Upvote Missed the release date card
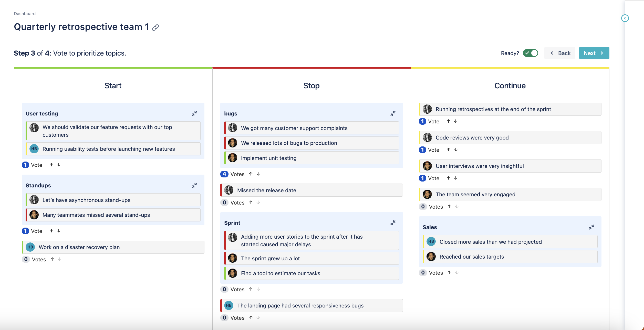Image resolution: width=644 pixels, height=330 pixels. (251, 202)
